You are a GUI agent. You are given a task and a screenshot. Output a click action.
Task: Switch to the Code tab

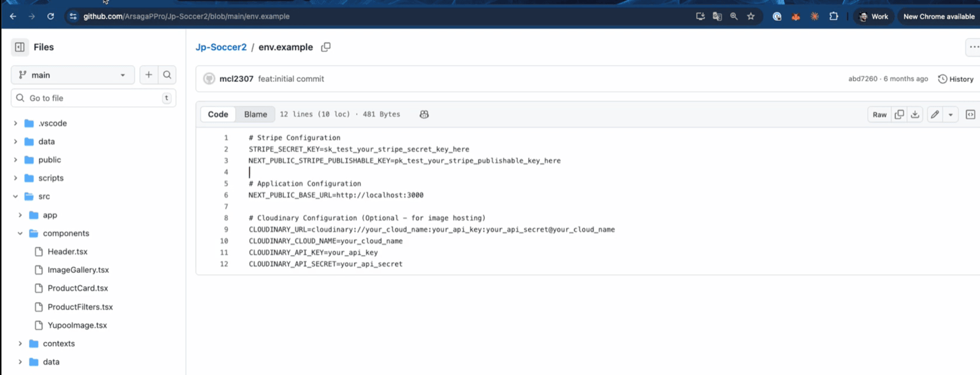218,114
